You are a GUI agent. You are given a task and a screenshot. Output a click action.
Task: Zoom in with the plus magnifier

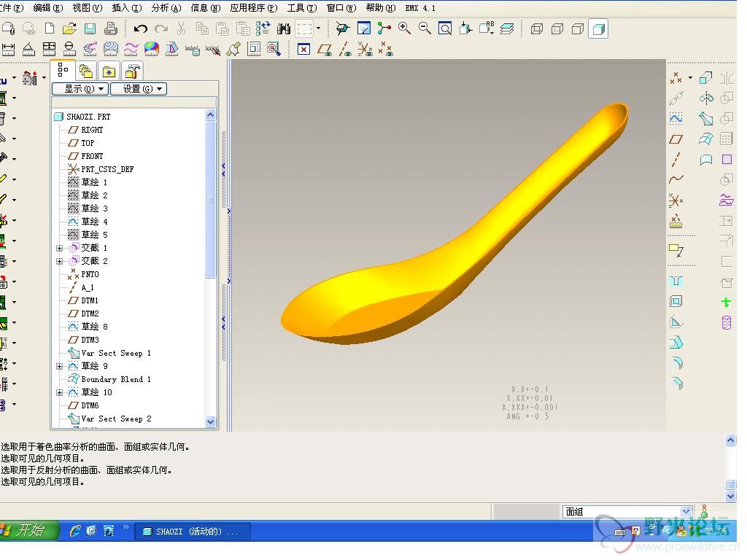coord(404,28)
